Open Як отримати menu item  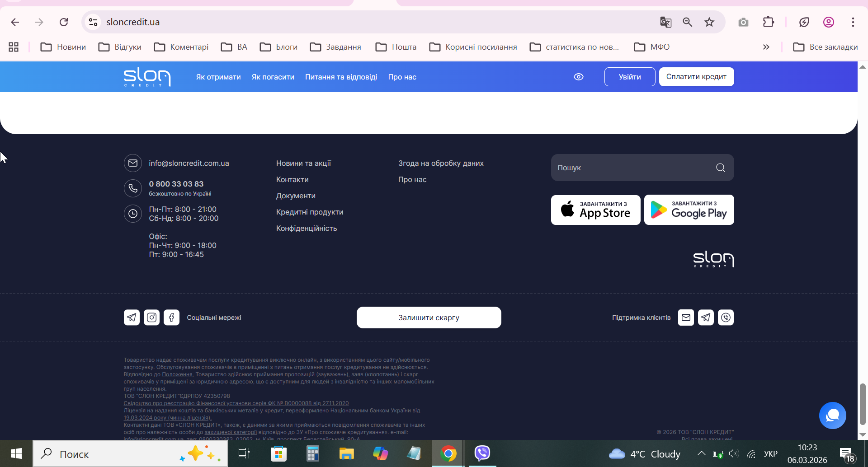tap(218, 77)
